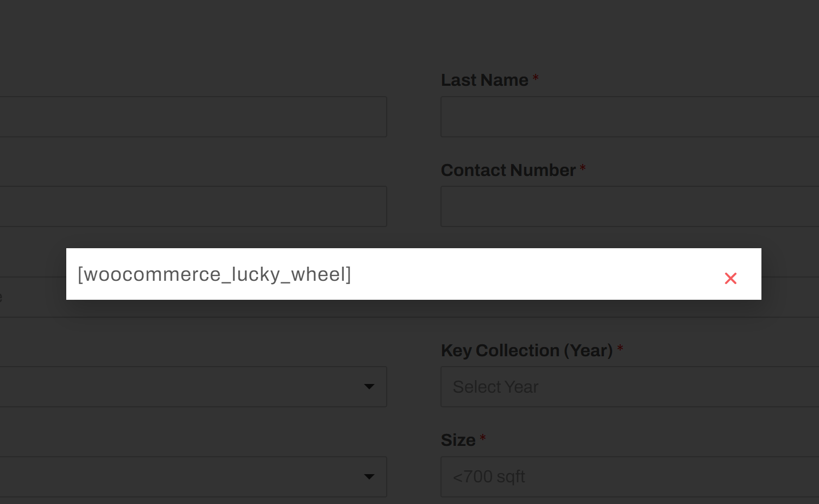Image resolution: width=819 pixels, height=504 pixels.
Task: Open the <700 sqft Size field
Action: 629,477
